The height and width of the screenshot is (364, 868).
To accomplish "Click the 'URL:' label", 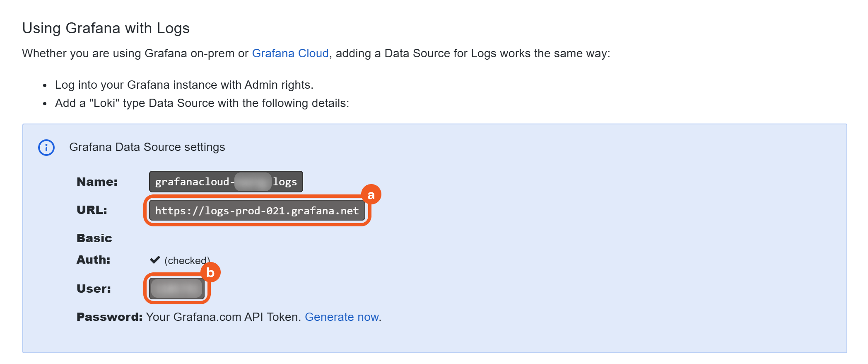I will [x=92, y=210].
